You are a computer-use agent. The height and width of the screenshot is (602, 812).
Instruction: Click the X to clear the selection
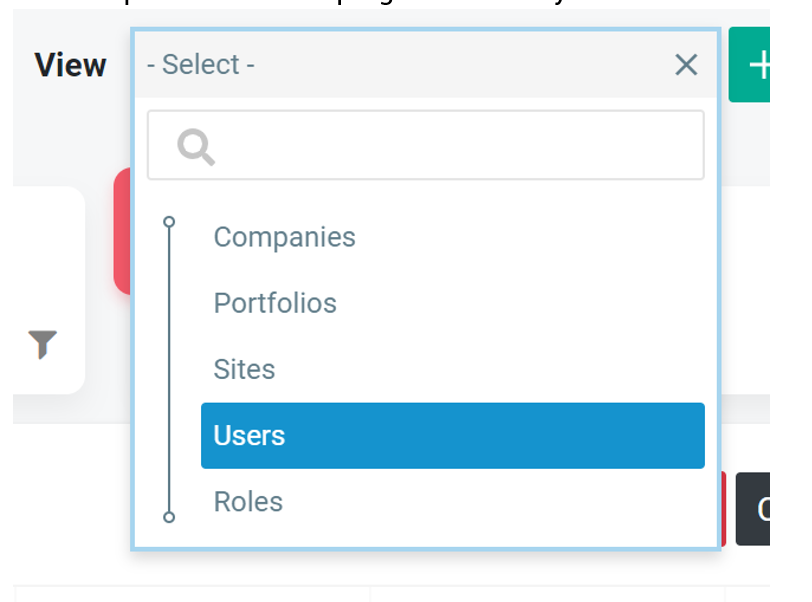click(x=686, y=64)
